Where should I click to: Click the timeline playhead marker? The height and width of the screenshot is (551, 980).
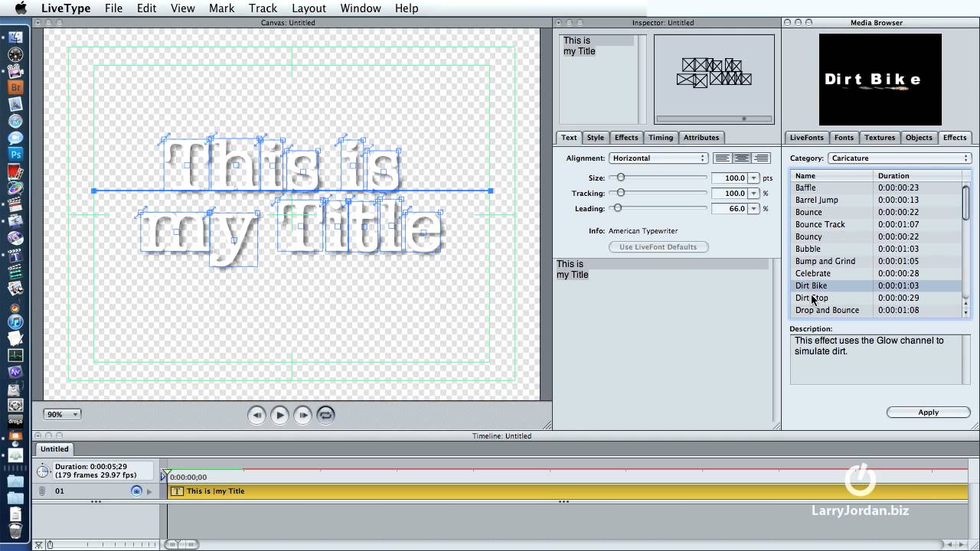pyautogui.click(x=167, y=472)
